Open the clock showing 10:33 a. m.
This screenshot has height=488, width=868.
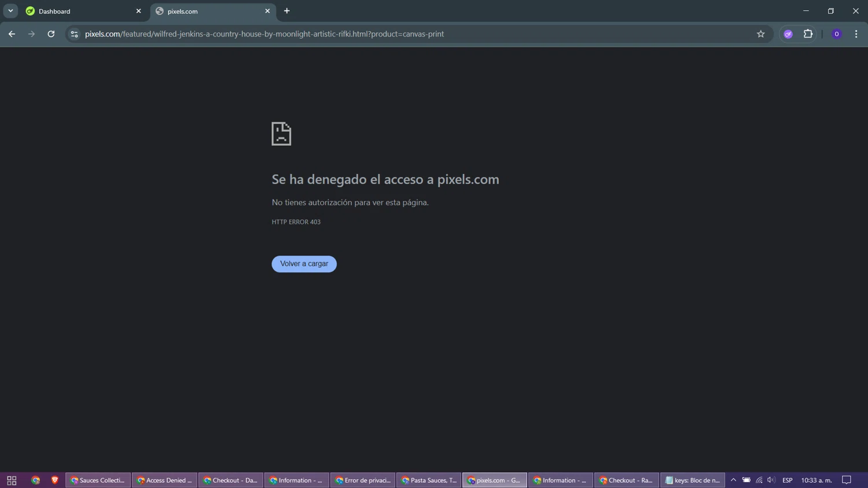816,480
